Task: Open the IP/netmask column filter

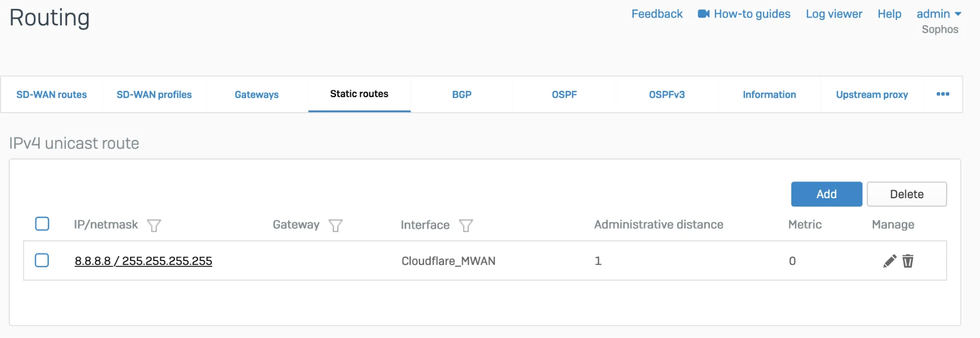Action: [154, 226]
